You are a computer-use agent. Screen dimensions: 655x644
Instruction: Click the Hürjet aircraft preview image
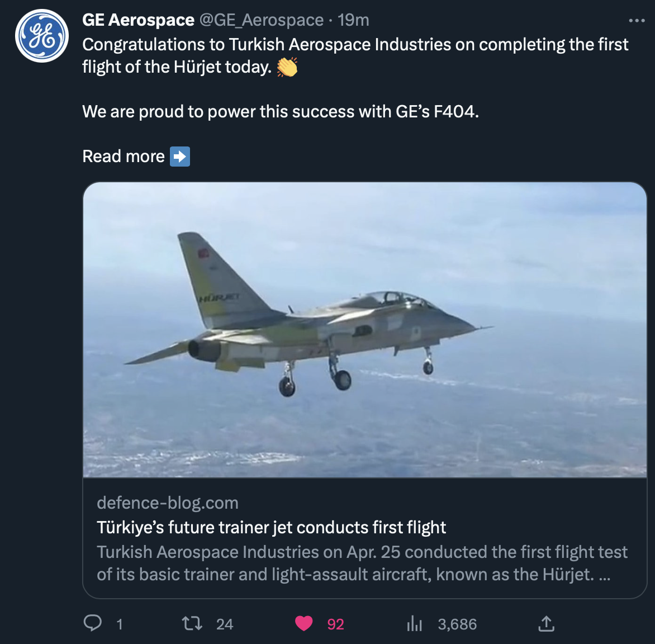[x=364, y=330]
